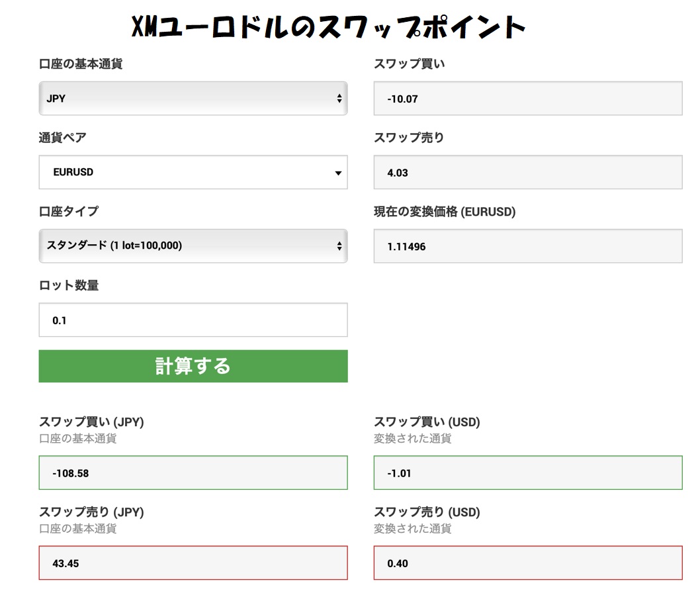Image resolution: width=700 pixels, height=593 pixels.
Task: Click the 口座の基本通貨 label at top
Action: click(x=81, y=64)
